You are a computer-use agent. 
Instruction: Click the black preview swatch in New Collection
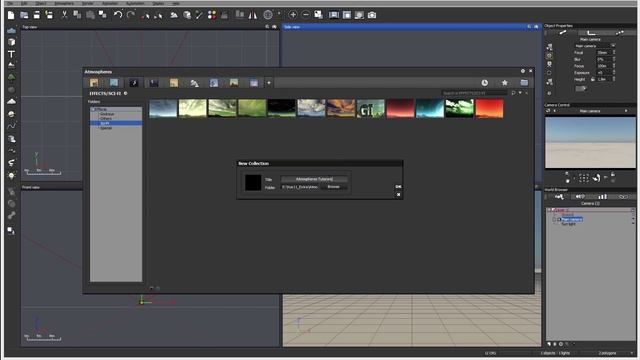coord(253,182)
